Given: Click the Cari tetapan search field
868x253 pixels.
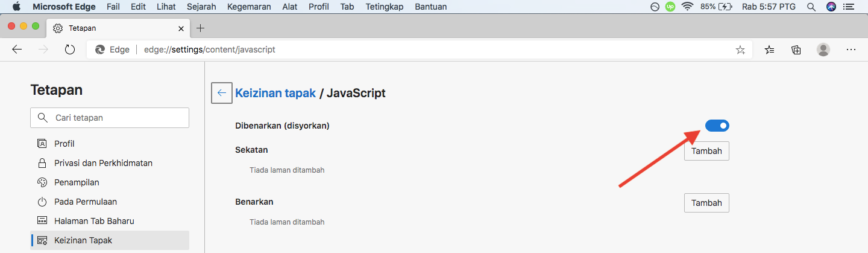Looking at the screenshot, I should coord(110,118).
